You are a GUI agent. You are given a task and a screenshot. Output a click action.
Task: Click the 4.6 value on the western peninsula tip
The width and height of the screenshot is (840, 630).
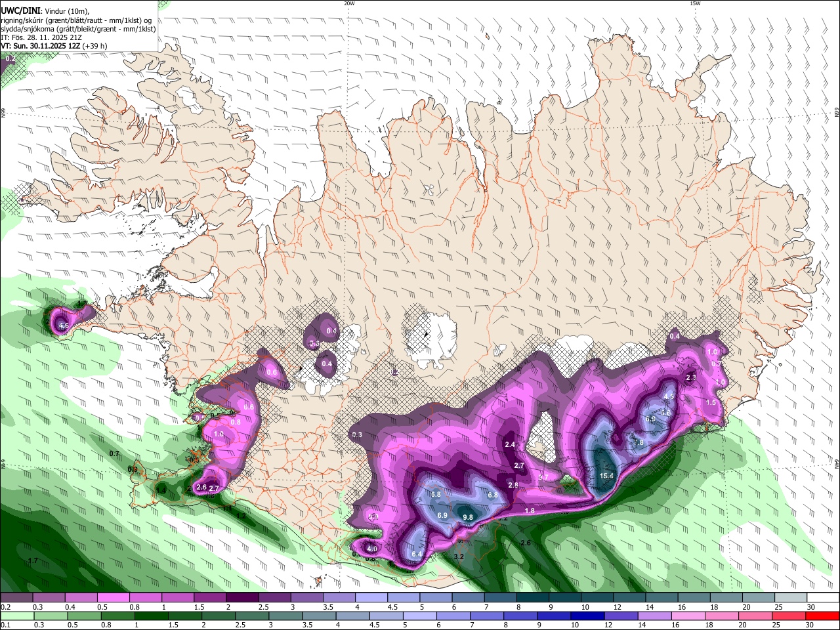tap(64, 326)
